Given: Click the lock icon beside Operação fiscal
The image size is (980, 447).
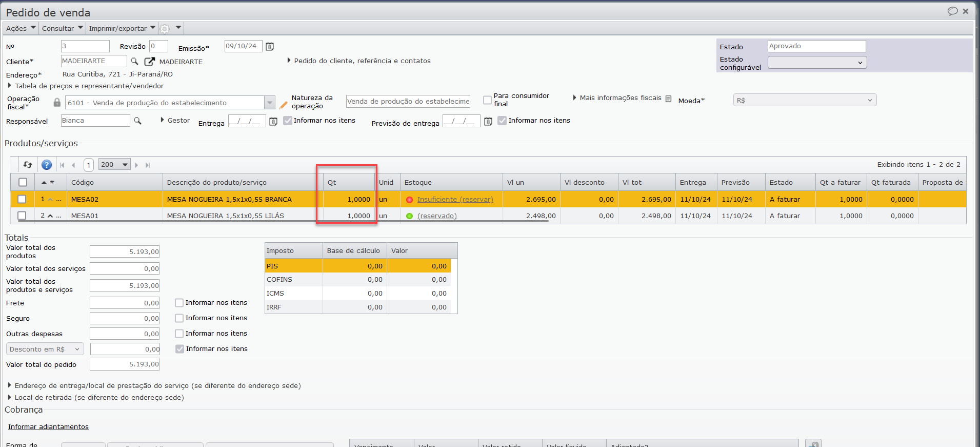Looking at the screenshot, I should (57, 103).
